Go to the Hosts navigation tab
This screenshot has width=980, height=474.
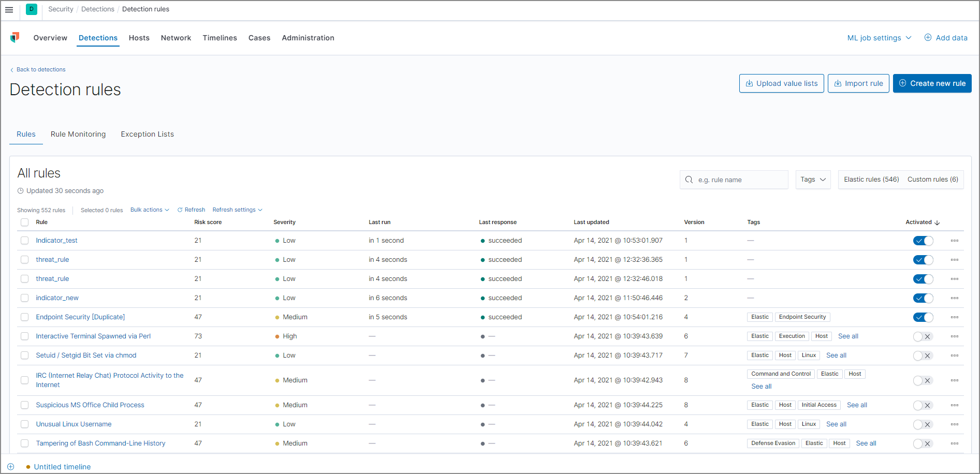tap(139, 38)
